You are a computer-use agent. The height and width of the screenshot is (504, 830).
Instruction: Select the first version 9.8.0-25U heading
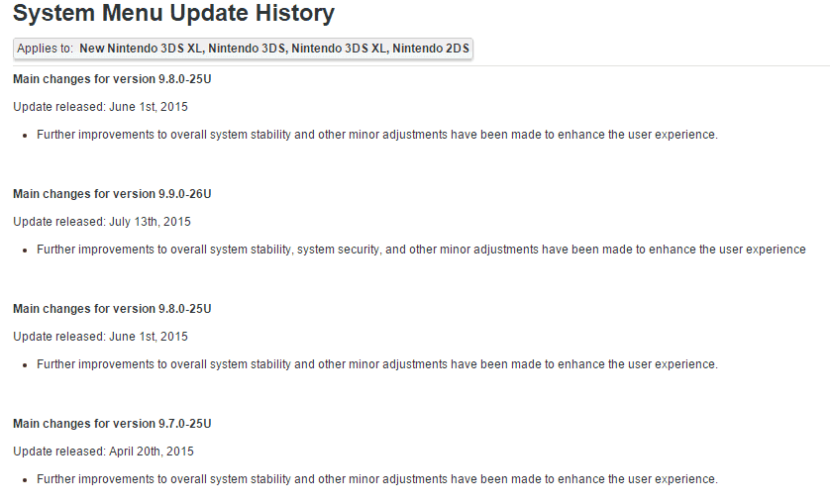(x=112, y=79)
